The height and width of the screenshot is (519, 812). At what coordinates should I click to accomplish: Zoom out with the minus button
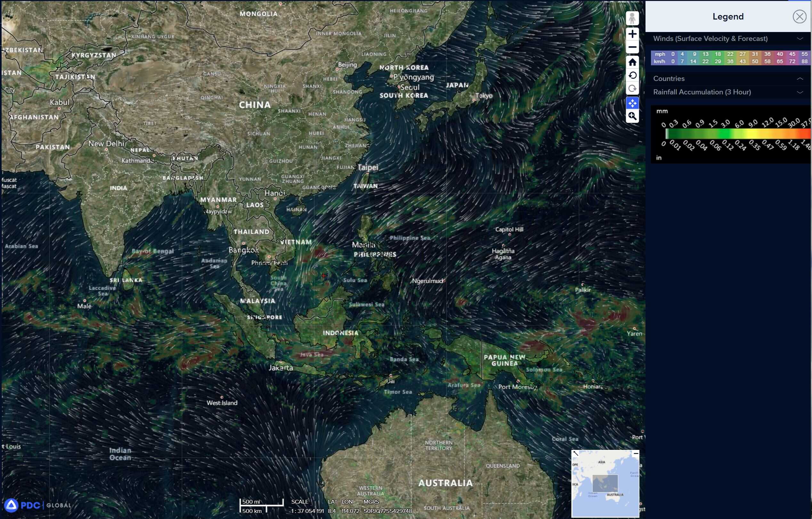[x=632, y=47]
